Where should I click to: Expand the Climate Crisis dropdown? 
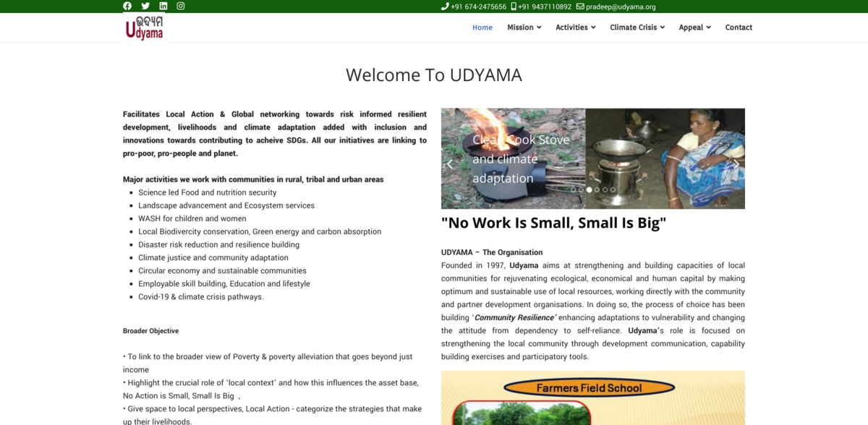[636, 28]
